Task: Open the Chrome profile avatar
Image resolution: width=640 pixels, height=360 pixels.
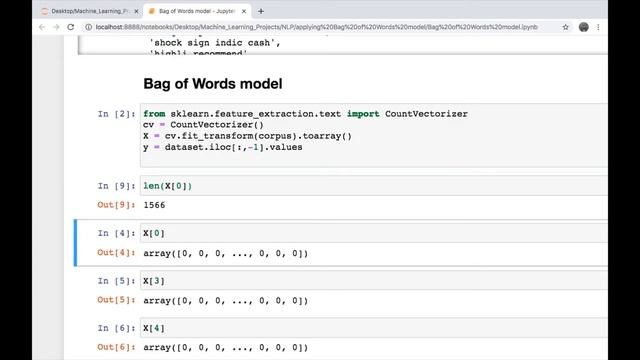Action: tap(584, 27)
